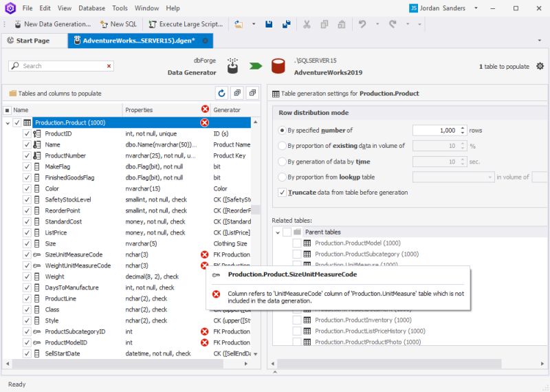Toggle Truncate data before generation checkbox
550x392 pixels.
click(282, 193)
